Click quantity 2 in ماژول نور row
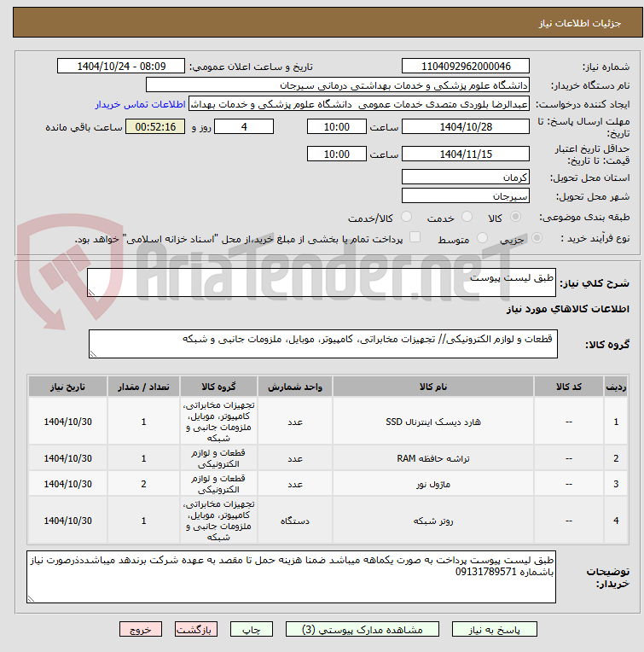The image size is (644, 652). tap(143, 484)
